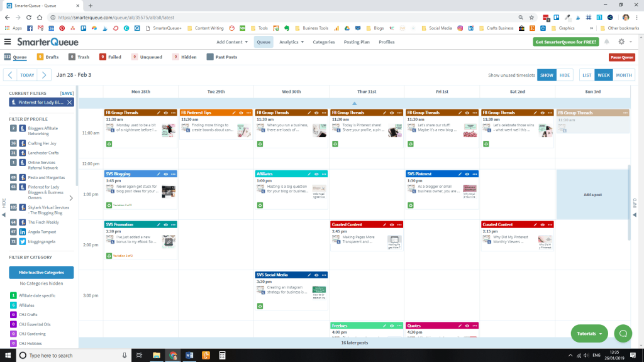Set unused timeslots to SHOW
This screenshot has height=362, width=644.
(547, 75)
